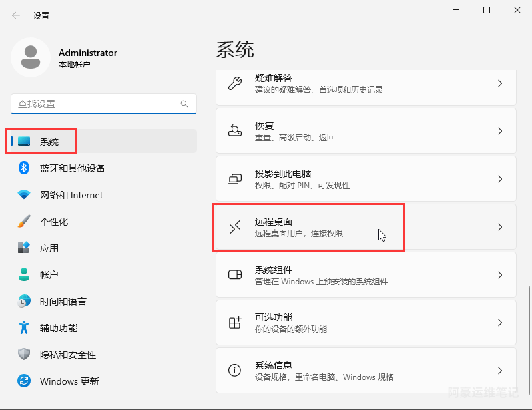This screenshot has height=410, width=532.
Task: Open 系统组件 via its chevron arrow
Action: tap(500, 275)
